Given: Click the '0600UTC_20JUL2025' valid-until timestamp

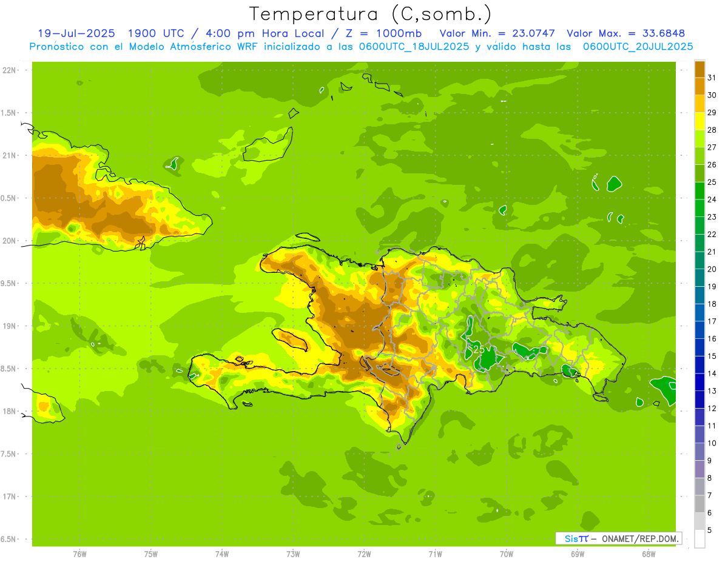Looking at the screenshot, I should coord(638,46).
